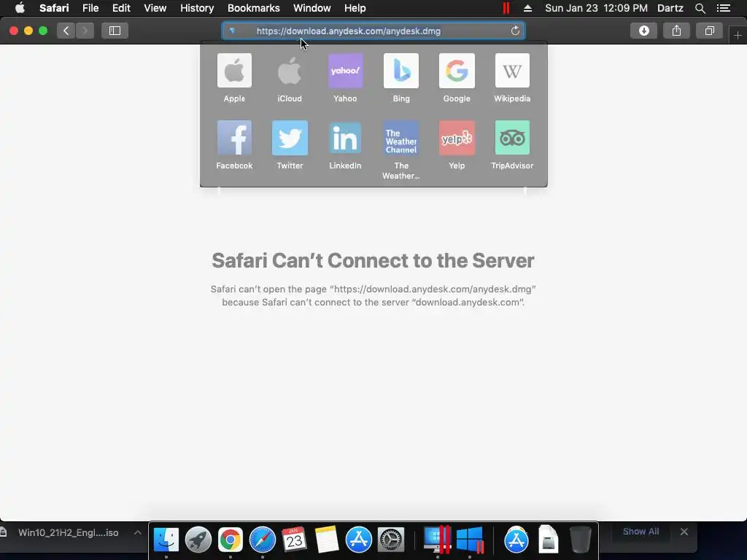Reload the page with the refresh icon

pos(515,31)
